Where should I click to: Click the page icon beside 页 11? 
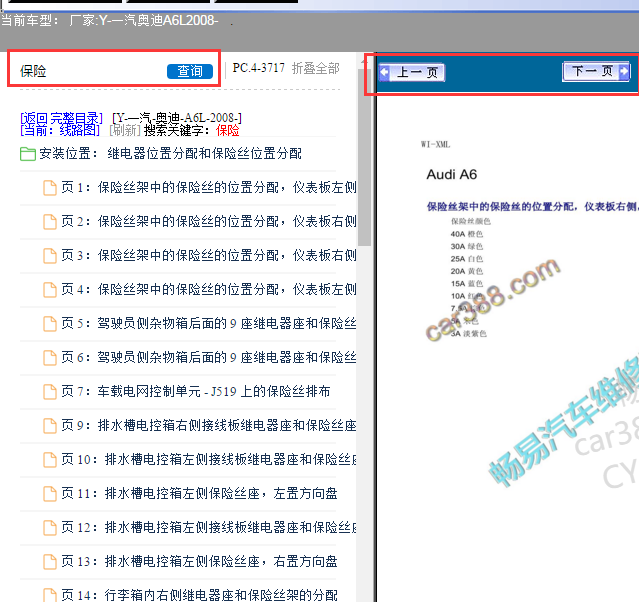(x=50, y=494)
